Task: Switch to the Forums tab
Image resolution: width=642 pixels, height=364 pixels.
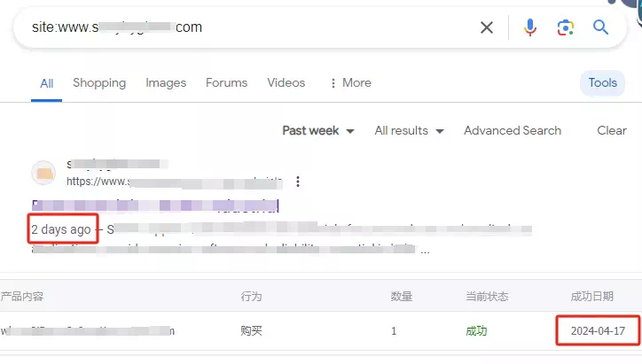Action: 226,83
